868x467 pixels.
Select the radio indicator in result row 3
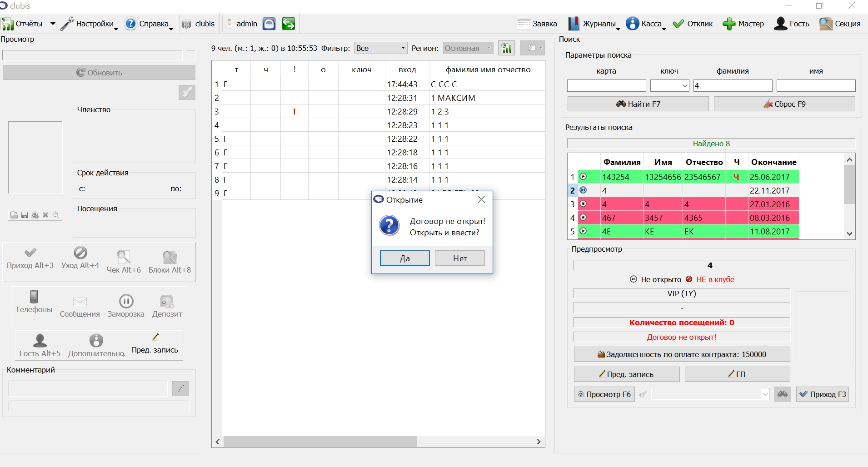point(583,204)
